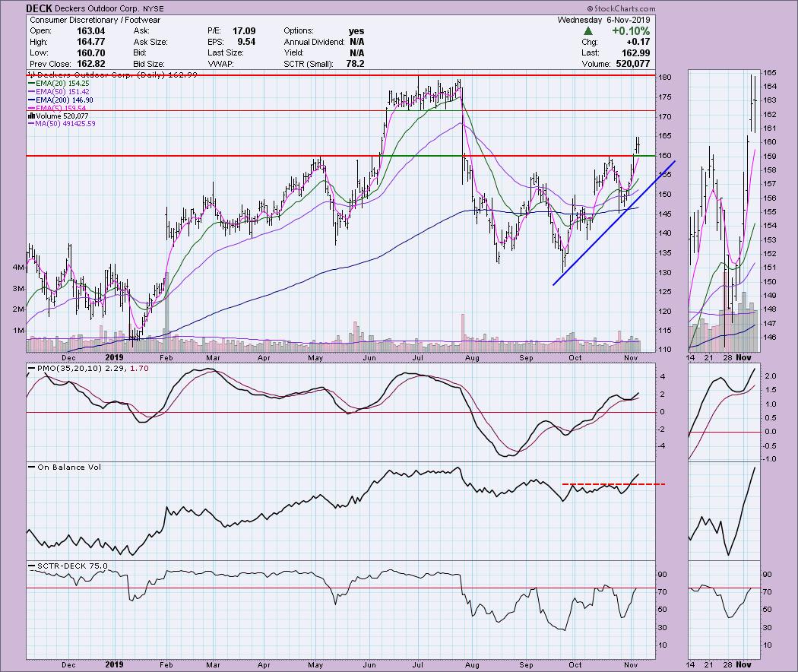The image size is (798, 672).
Task: Select the Open value 163.04
Action: tap(90, 31)
